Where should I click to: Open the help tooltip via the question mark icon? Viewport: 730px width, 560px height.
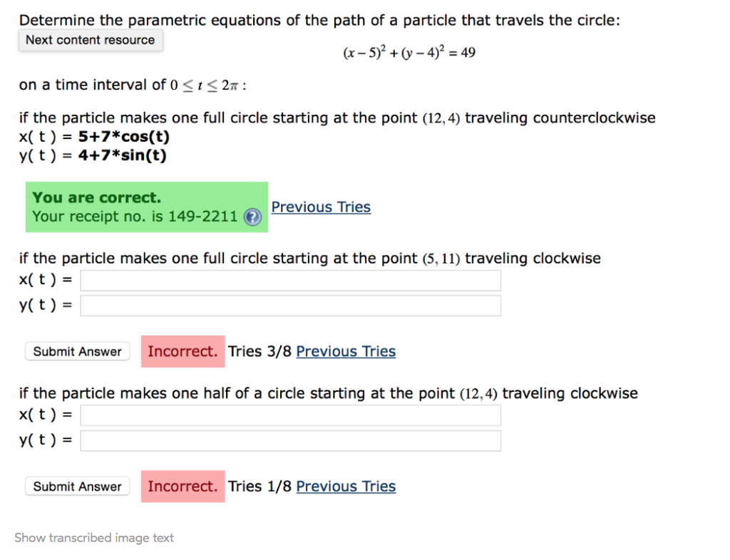point(252,217)
